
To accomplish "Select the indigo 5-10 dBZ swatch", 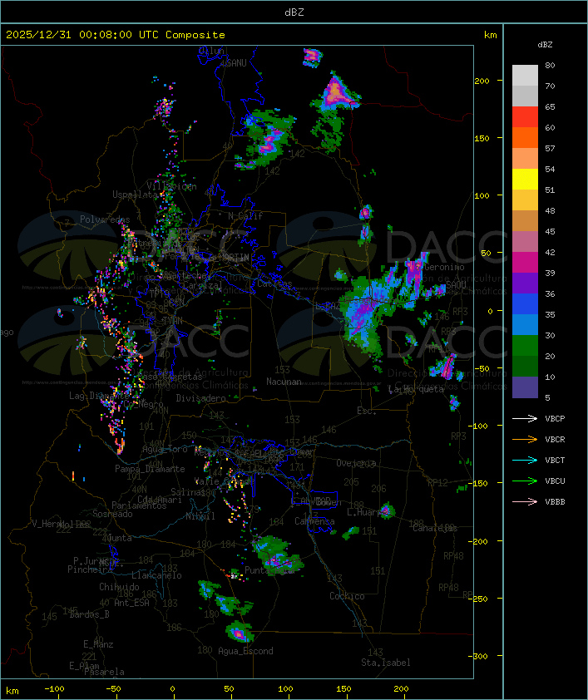I will (x=525, y=387).
